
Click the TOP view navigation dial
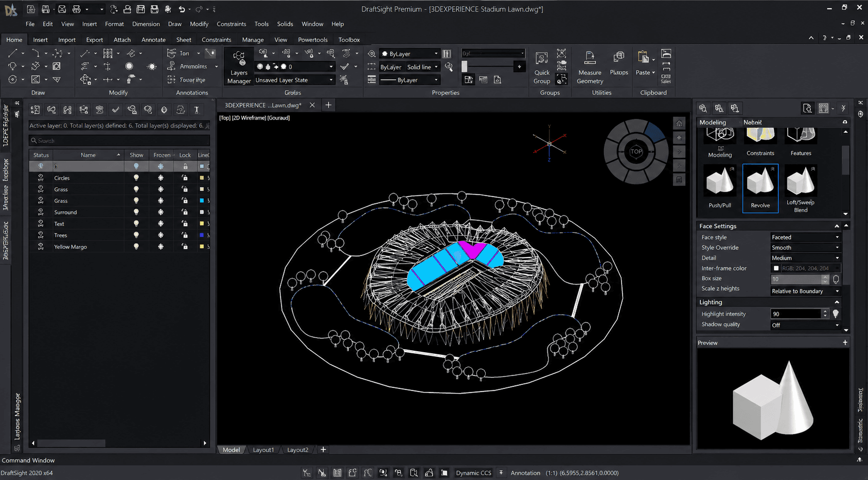click(x=636, y=151)
